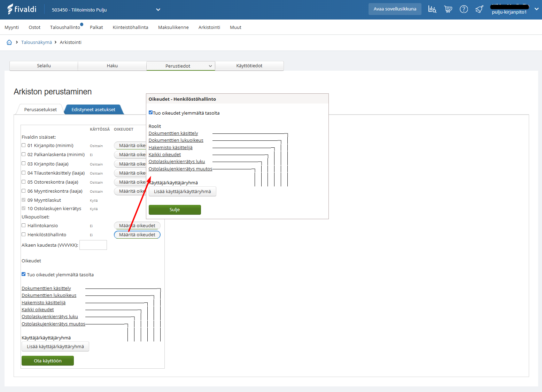Open Dokumenttien lukuoikeus role in the popup
The width and height of the screenshot is (542, 392).
tap(176, 140)
